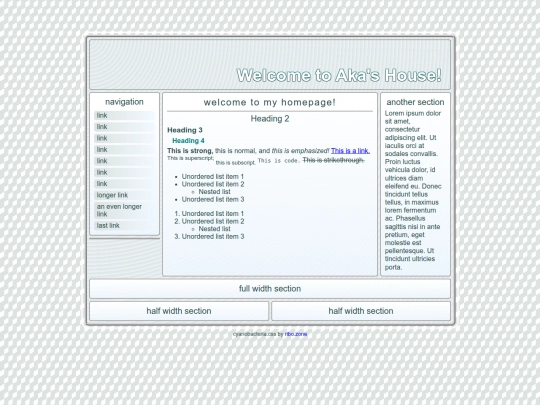The width and height of the screenshot is (540, 405).
Task: Click the "cyanobacteria.css by" footer text
Action: pyautogui.click(x=258, y=334)
